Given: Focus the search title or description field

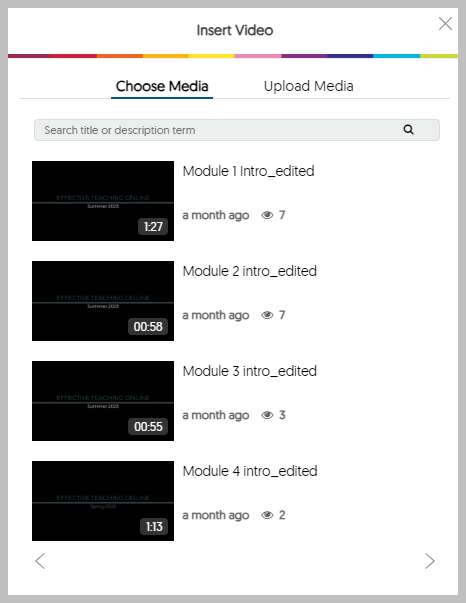Looking at the screenshot, I should (237, 130).
